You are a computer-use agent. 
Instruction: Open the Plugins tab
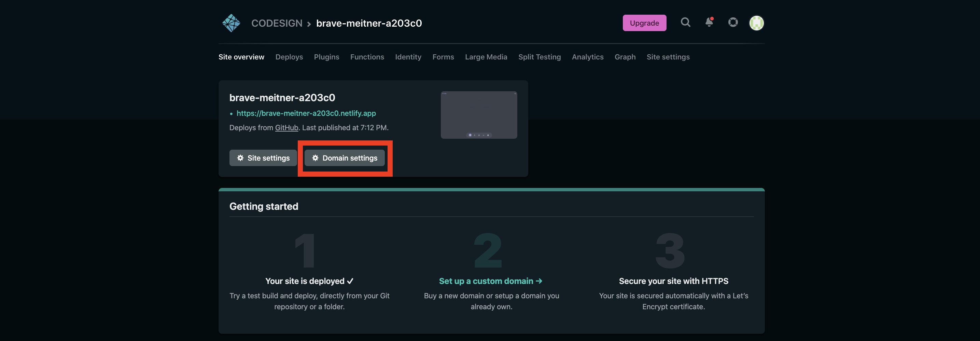pyautogui.click(x=326, y=57)
